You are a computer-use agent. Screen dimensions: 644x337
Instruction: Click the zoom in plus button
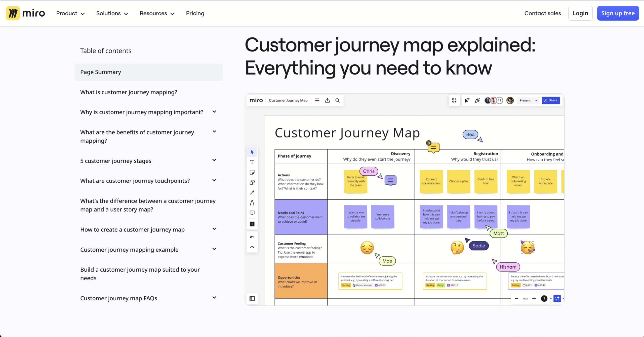coord(534,299)
